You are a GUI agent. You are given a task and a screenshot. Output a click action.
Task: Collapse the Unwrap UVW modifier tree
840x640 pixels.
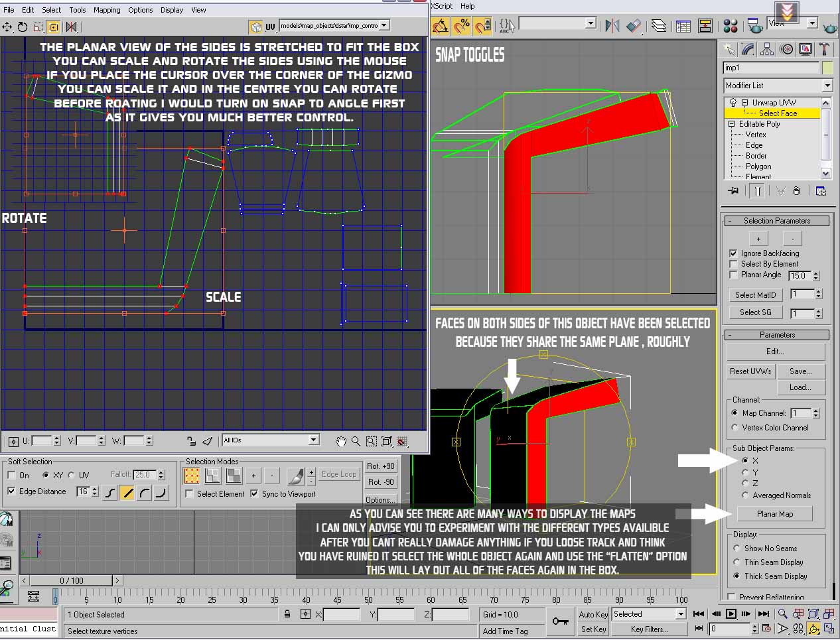[x=744, y=103]
